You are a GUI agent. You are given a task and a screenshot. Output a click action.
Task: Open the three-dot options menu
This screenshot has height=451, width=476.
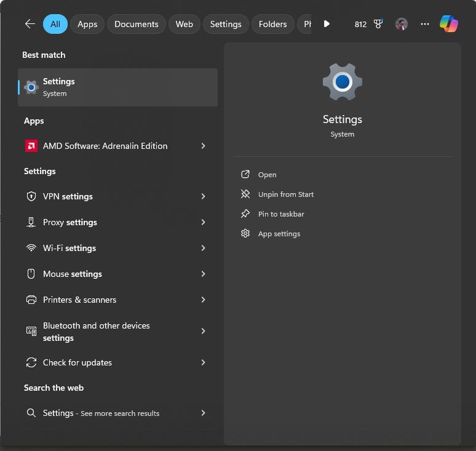pos(425,24)
